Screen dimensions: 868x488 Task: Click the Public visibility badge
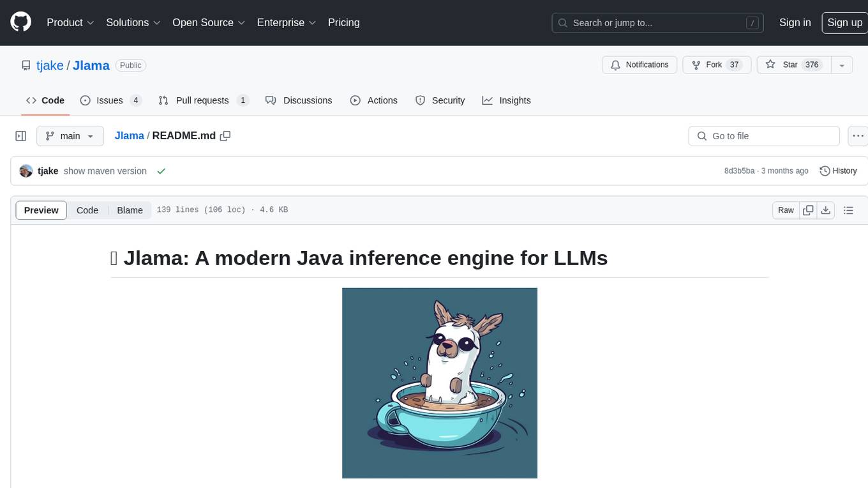point(131,65)
